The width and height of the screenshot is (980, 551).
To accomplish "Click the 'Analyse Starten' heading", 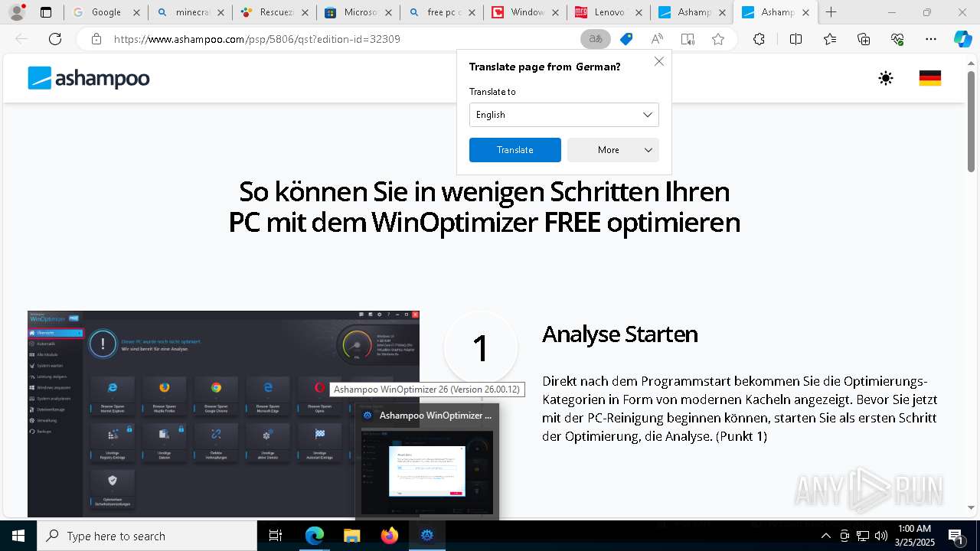I will 620,334.
